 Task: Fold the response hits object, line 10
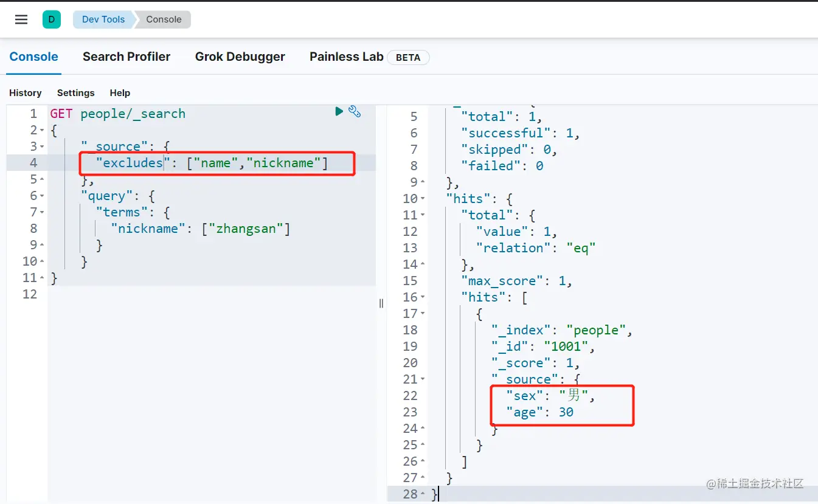click(x=423, y=199)
